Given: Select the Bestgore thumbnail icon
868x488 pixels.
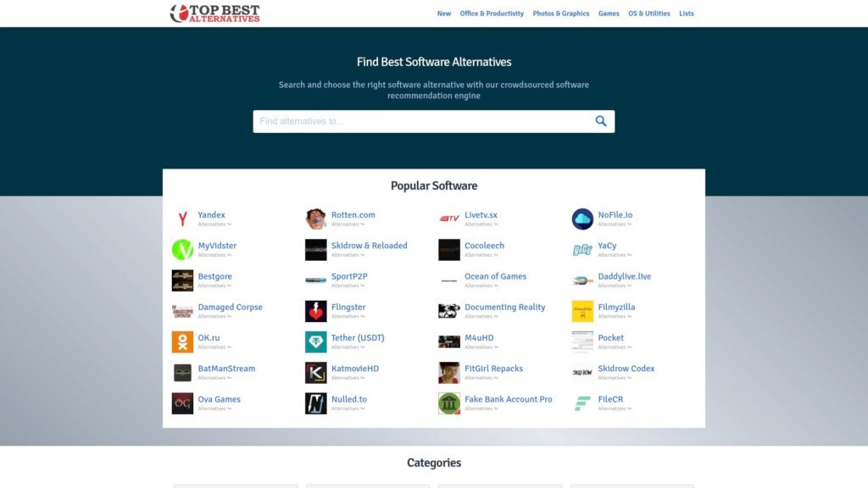Looking at the screenshot, I should tap(183, 280).
